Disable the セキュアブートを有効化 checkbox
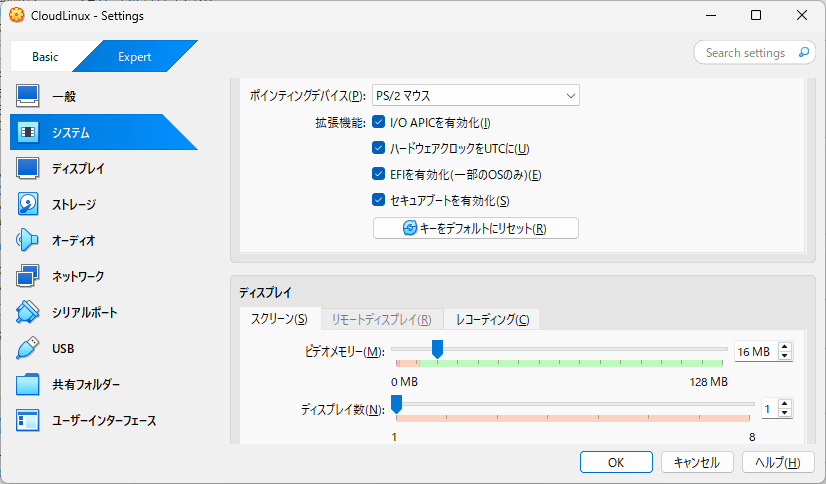Screen dimensions: 826x484 (379, 201)
